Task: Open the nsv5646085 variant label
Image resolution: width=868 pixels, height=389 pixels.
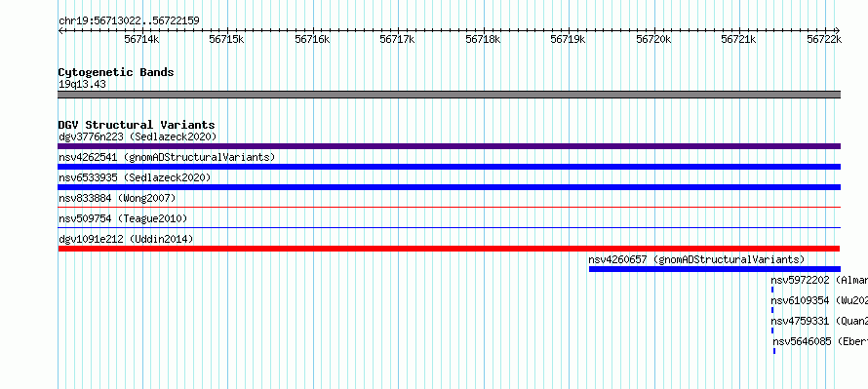Action: point(820,341)
